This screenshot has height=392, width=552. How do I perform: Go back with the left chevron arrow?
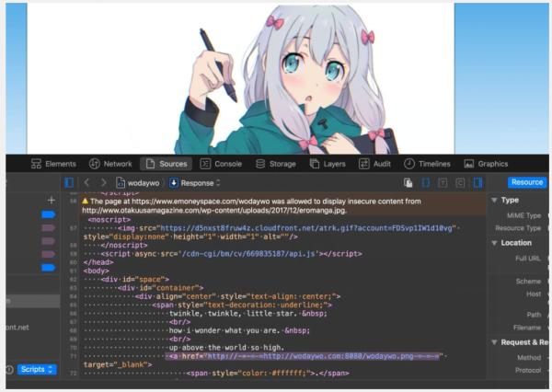[x=86, y=182]
